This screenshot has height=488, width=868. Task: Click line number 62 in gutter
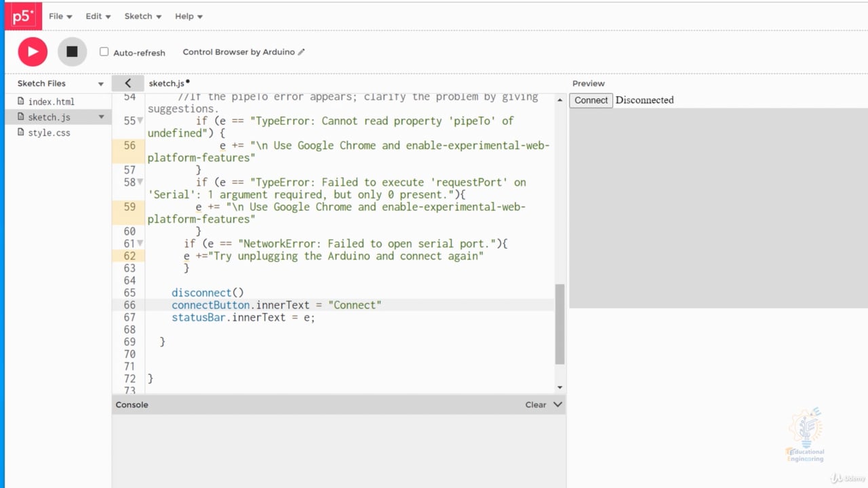[x=130, y=256]
